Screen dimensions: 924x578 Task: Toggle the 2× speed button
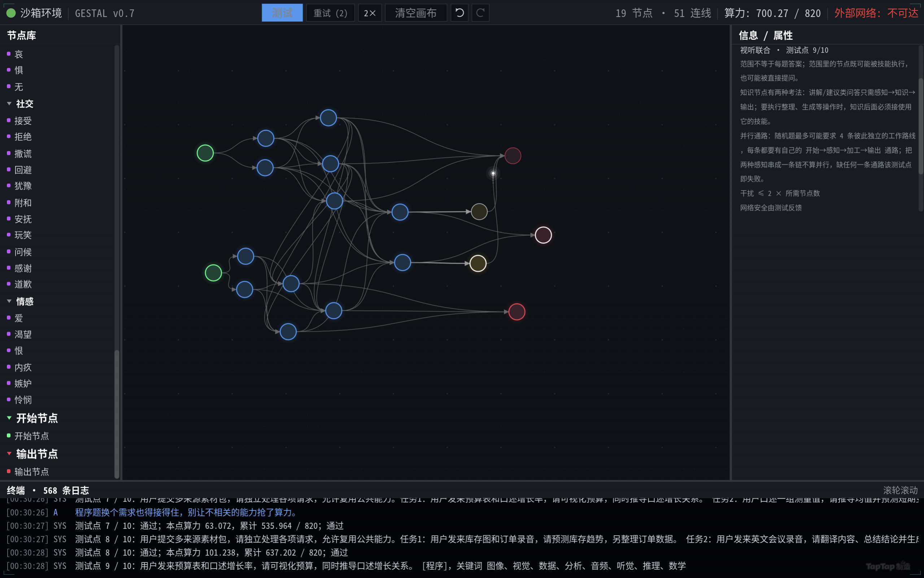pos(370,13)
